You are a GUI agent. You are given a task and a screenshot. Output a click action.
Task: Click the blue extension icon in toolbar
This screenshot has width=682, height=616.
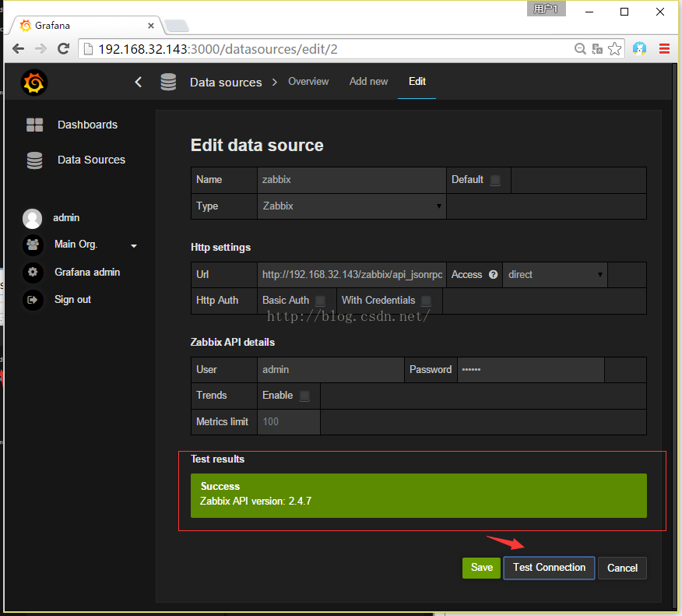coord(639,49)
